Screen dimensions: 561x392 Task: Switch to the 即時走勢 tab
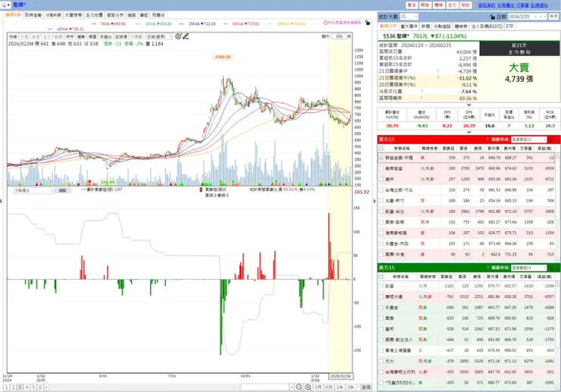click(x=33, y=15)
